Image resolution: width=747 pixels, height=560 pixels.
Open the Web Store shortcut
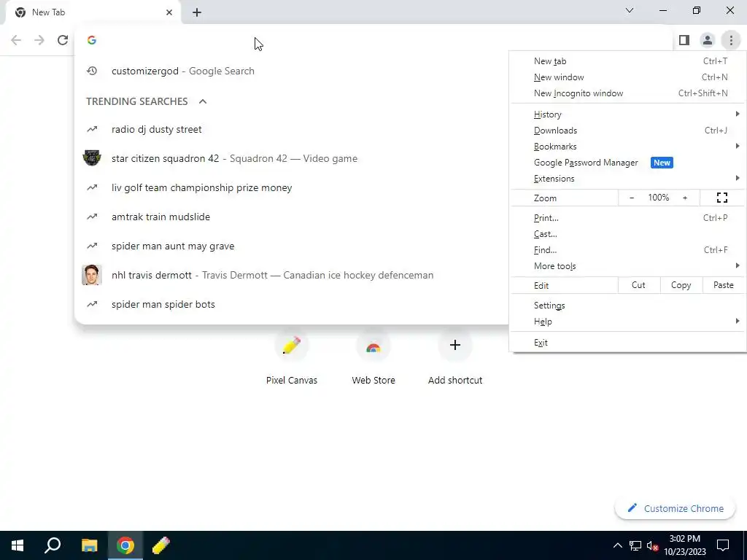373,358
